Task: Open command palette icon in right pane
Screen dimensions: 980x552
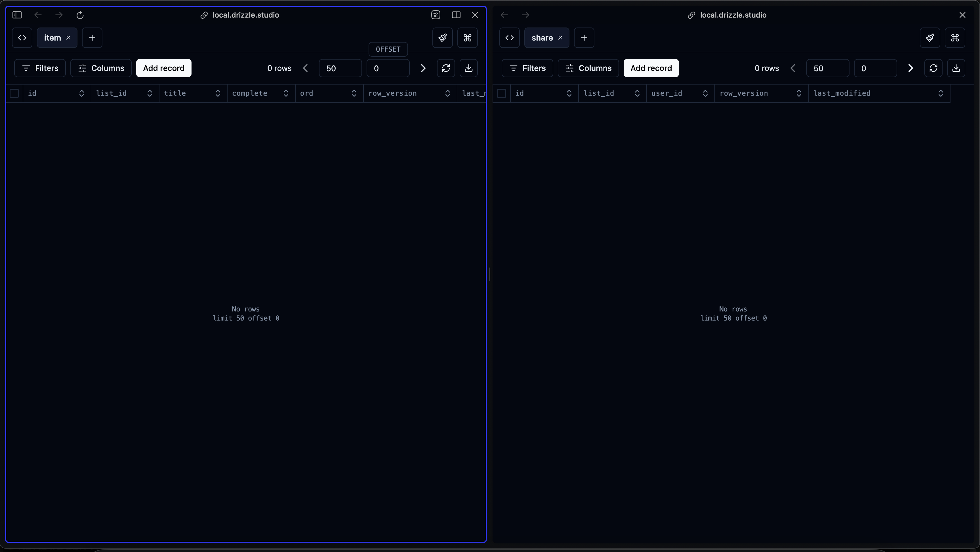Action: pos(954,38)
